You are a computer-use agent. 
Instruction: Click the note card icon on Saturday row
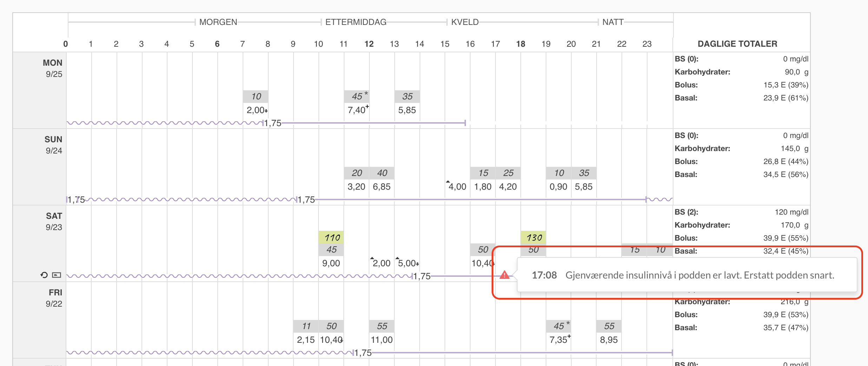tap(57, 275)
